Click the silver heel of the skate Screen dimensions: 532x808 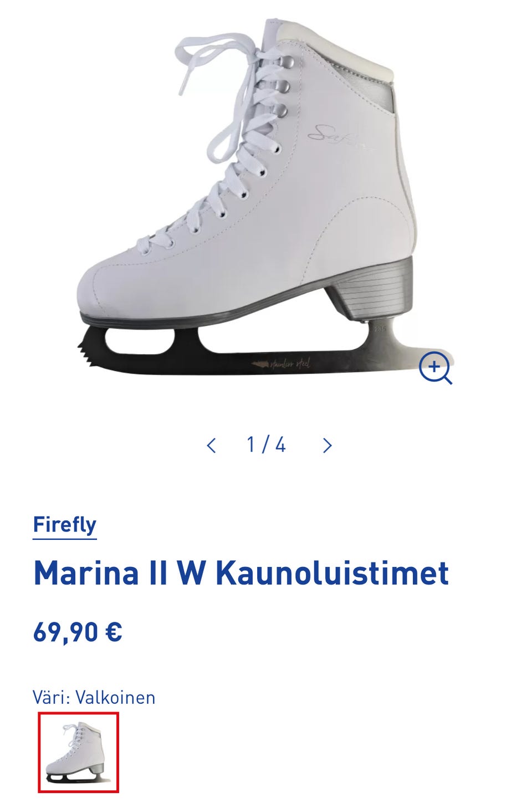coord(371,287)
